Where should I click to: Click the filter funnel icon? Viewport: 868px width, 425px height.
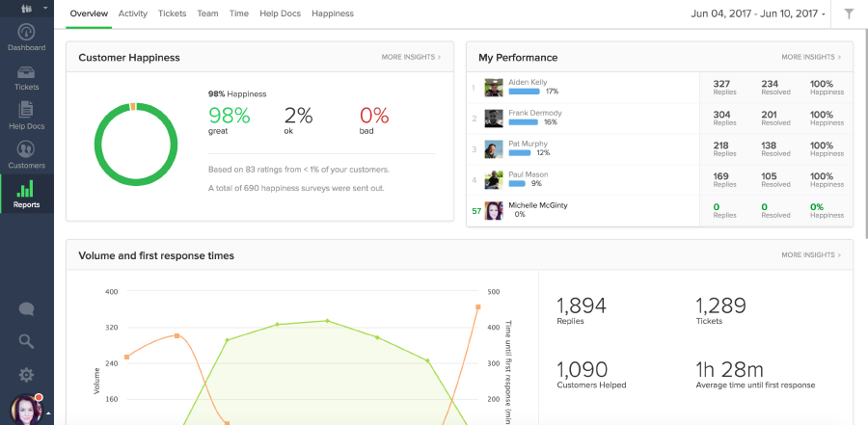click(x=849, y=14)
